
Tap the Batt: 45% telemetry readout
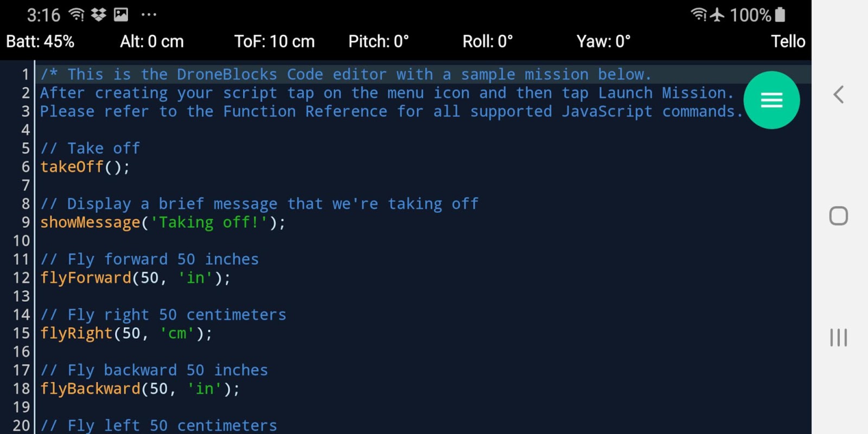click(40, 41)
